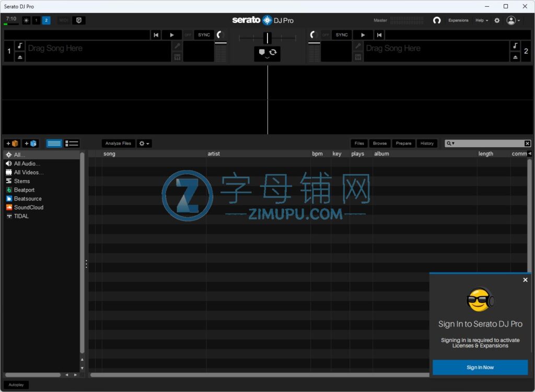Expand the user account profile dropdown
Viewport: 535px width, 392px height.
click(x=513, y=20)
